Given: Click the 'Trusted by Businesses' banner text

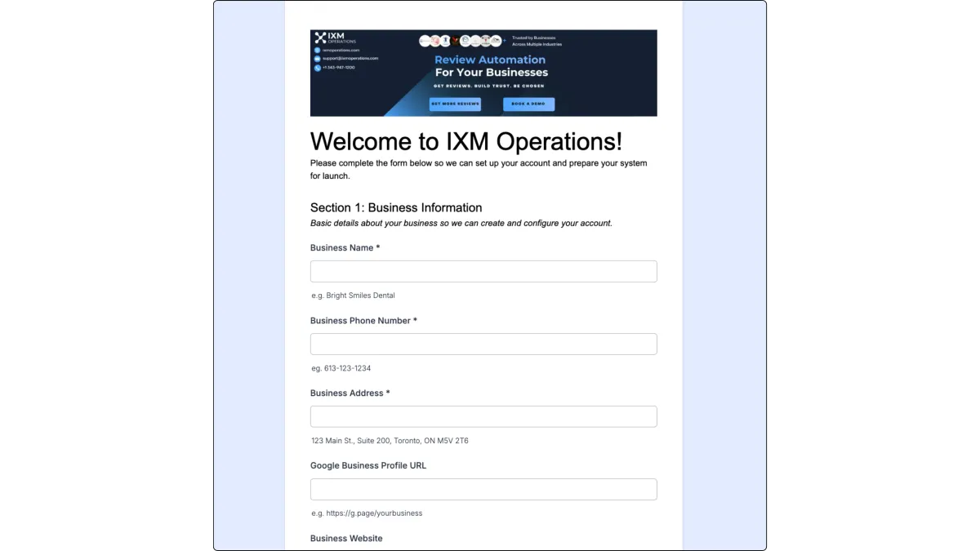Looking at the screenshot, I should coord(533,38).
